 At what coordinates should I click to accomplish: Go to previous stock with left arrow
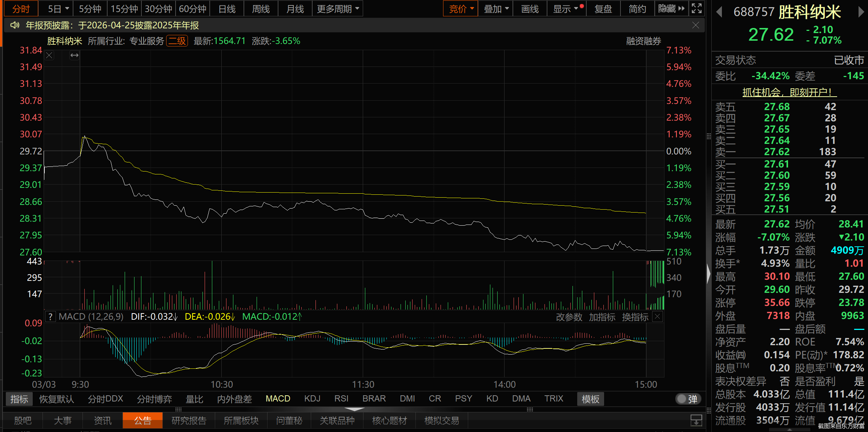pos(719,12)
